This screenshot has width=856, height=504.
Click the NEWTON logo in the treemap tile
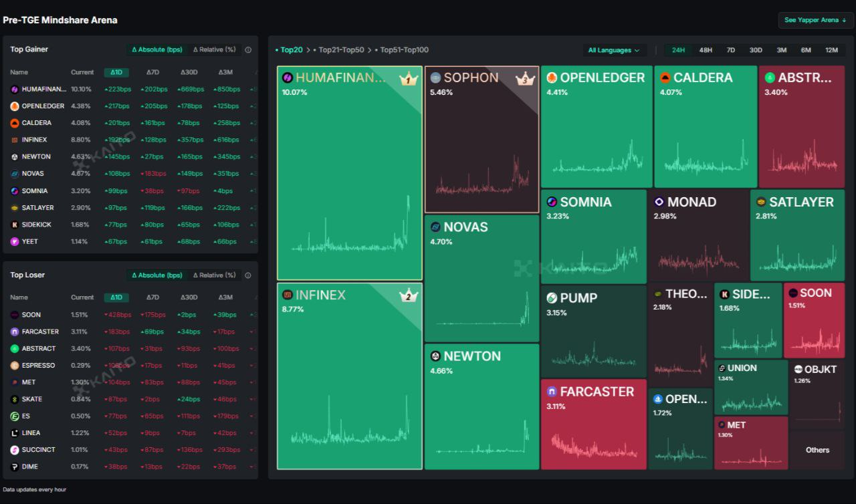point(435,356)
